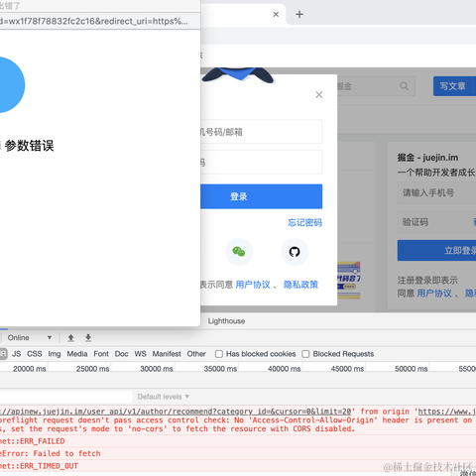Open a new browser tab
The height and width of the screenshot is (476, 476).
pyautogui.click(x=299, y=14)
